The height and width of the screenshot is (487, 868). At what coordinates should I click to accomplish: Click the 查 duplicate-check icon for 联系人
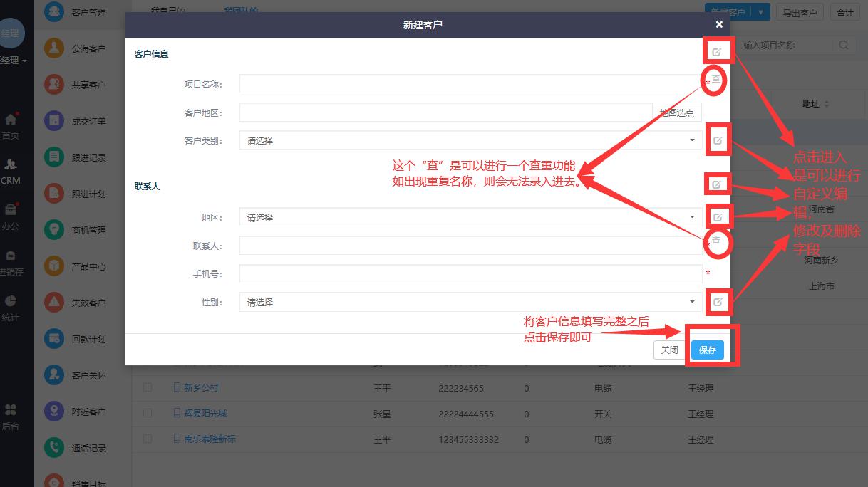click(x=716, y=241)
